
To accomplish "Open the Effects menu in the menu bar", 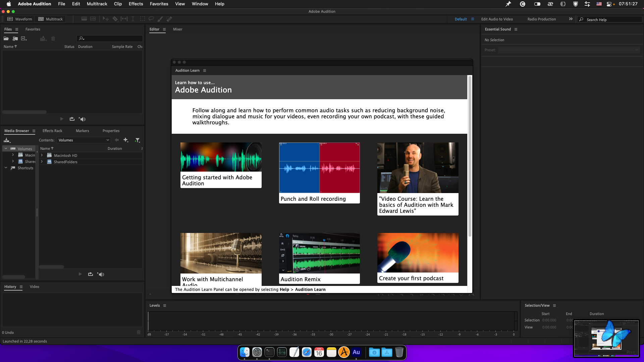I will (136, 4).
